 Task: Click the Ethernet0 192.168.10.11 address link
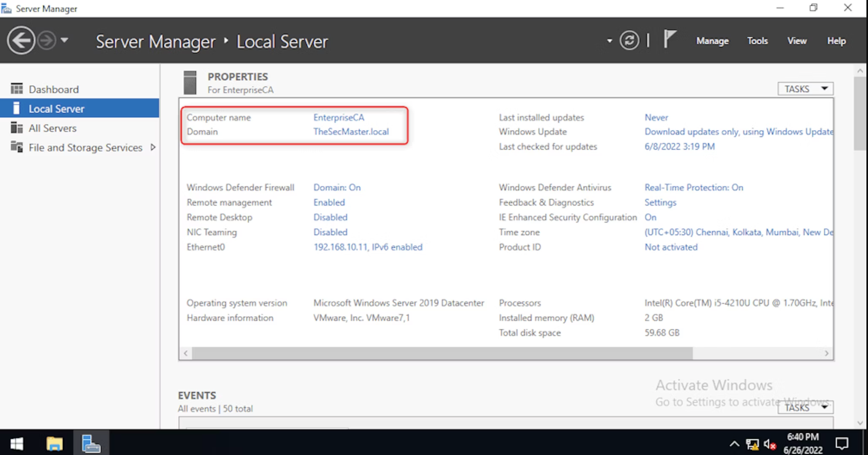(368, 247)
